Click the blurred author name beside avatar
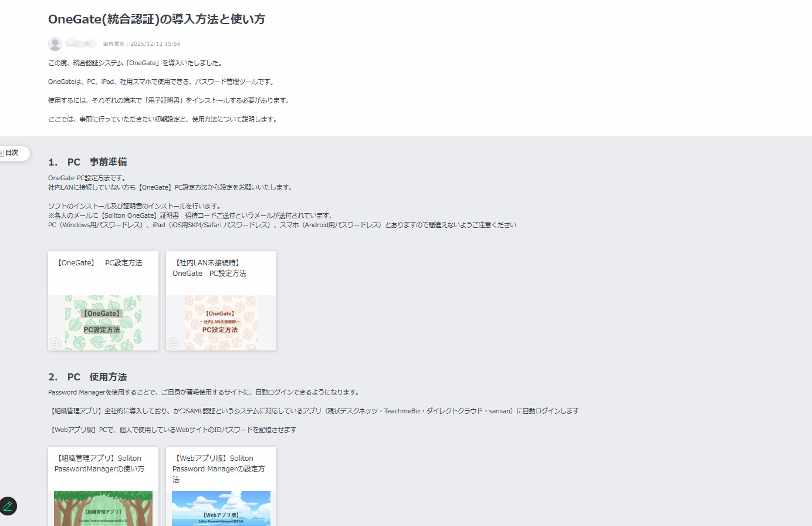This screenshot has height=526, width=812. click(81, 43)
